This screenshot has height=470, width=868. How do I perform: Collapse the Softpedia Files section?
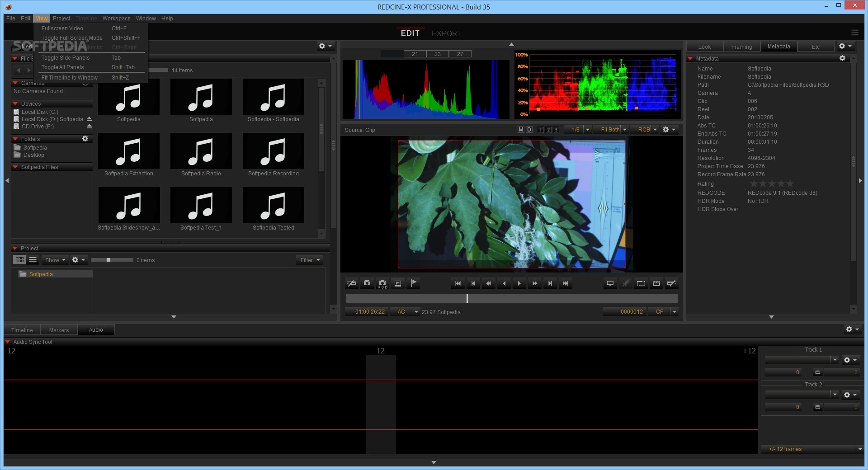pos(15,167)
